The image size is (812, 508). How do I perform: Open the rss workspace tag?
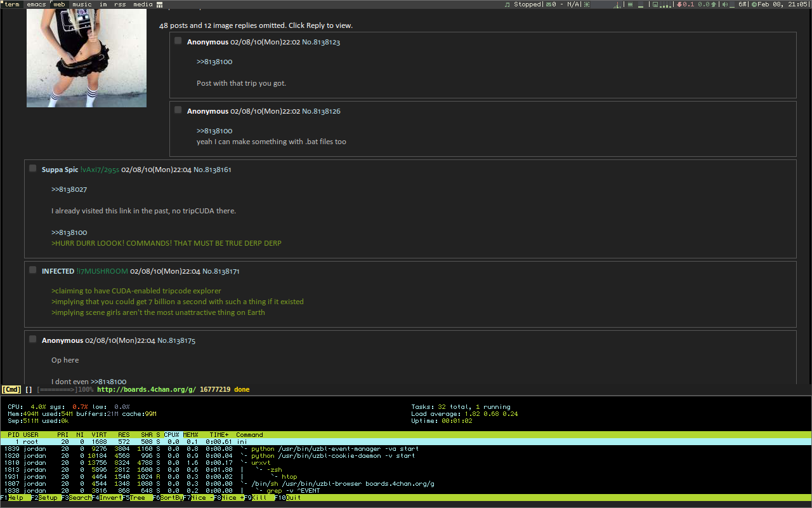(x=120, y=4)
